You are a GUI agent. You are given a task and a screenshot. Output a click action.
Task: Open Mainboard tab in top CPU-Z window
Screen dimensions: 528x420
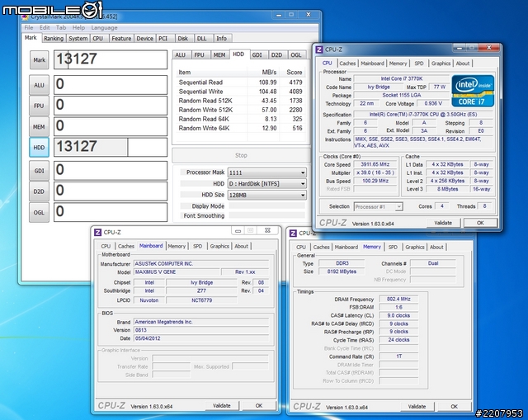click(x=372, y=64)
